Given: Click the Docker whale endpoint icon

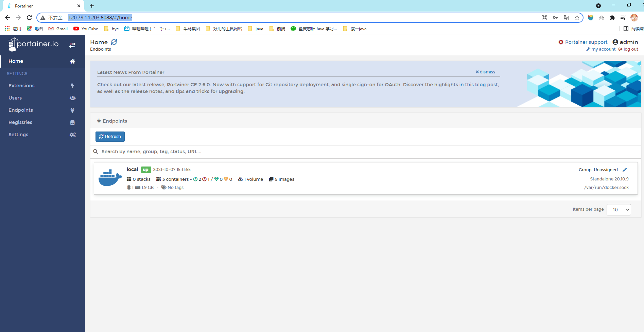Looking at the screenshot, I should (110, 178).
